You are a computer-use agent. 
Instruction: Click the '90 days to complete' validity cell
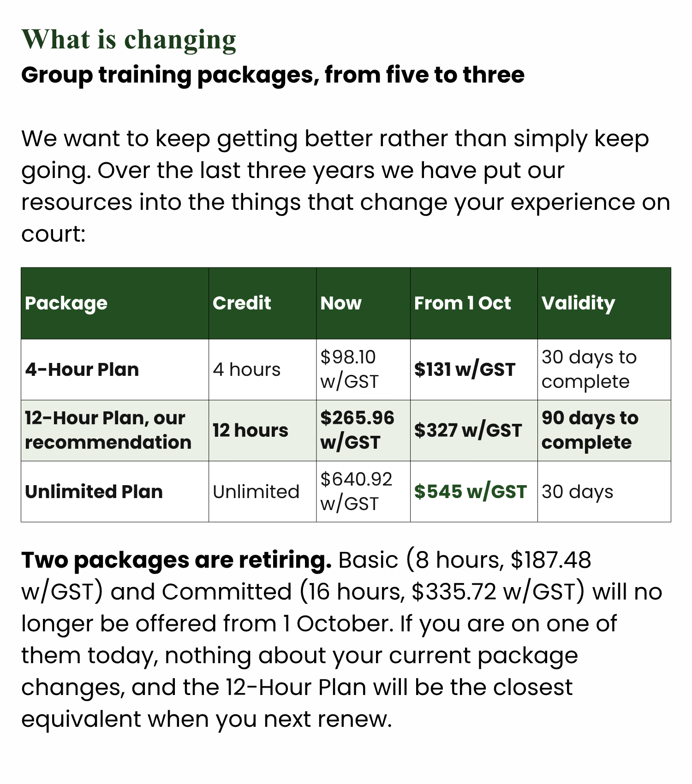[590, 430]
